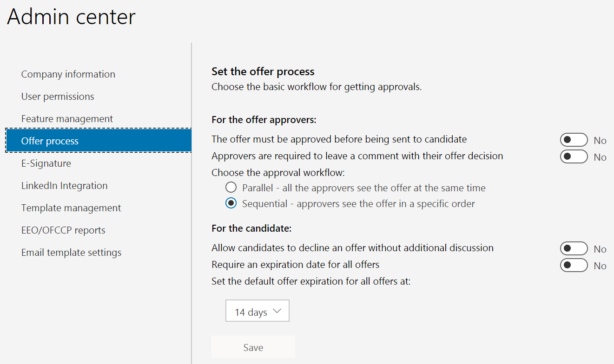This screenshot has height=364, width=614.
Task: Enable offer approval before sending to candidate
Action: coord(574,139)
